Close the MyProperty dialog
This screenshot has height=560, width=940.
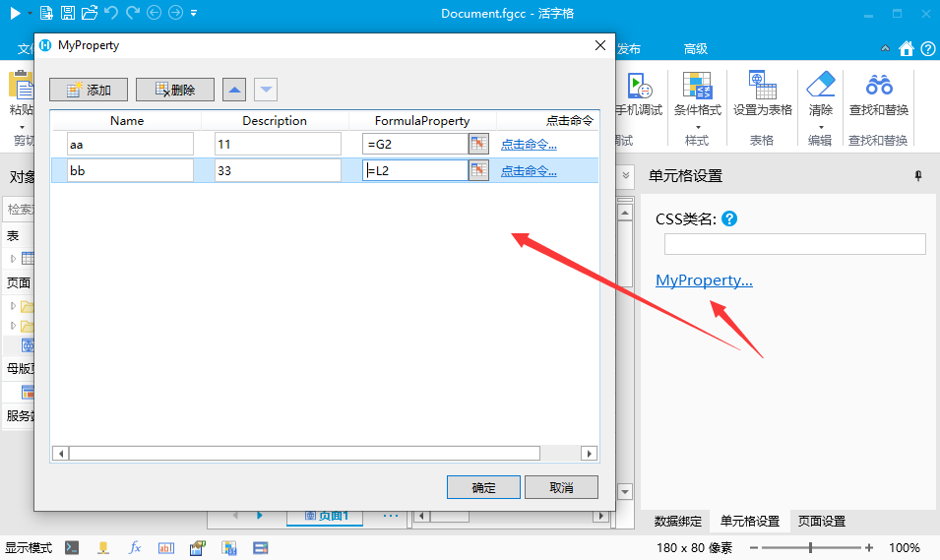coord(600,45)
